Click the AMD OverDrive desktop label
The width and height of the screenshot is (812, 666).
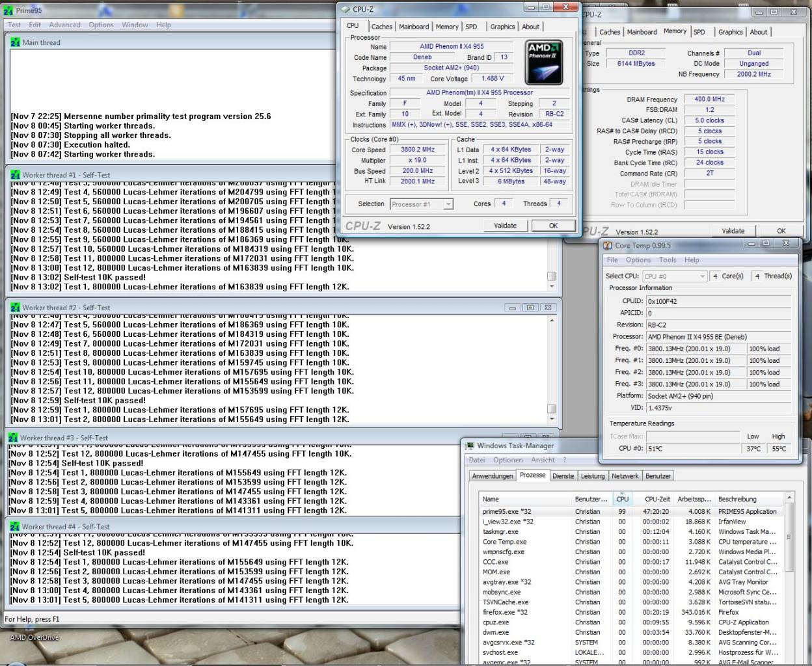34,637
